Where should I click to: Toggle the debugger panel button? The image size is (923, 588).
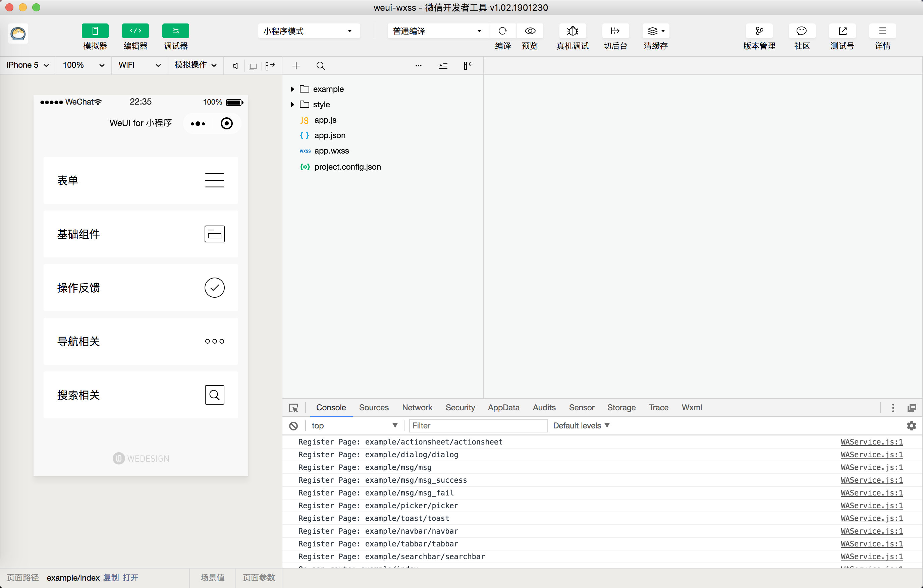click(175, 31)
